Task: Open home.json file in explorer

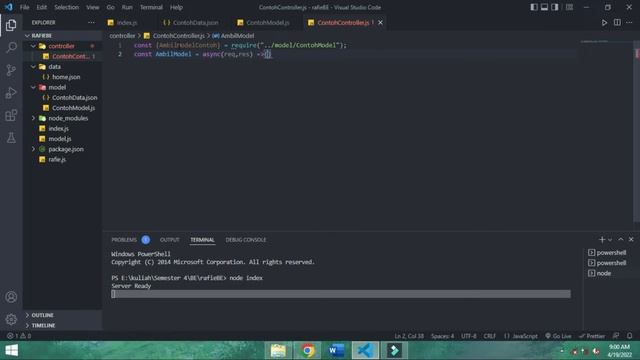Action: 62,77
